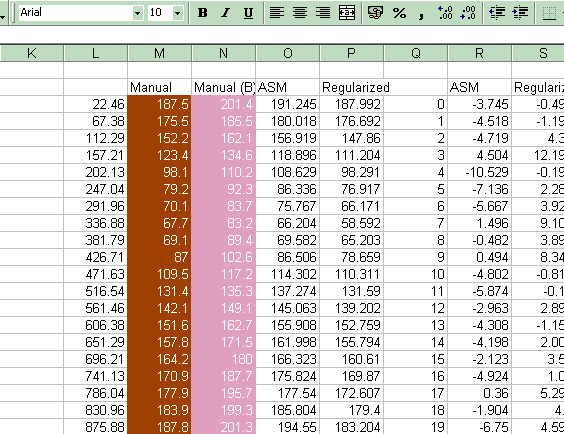Toggle bold formatting button
564x434 pixels.
coord(203,13)
